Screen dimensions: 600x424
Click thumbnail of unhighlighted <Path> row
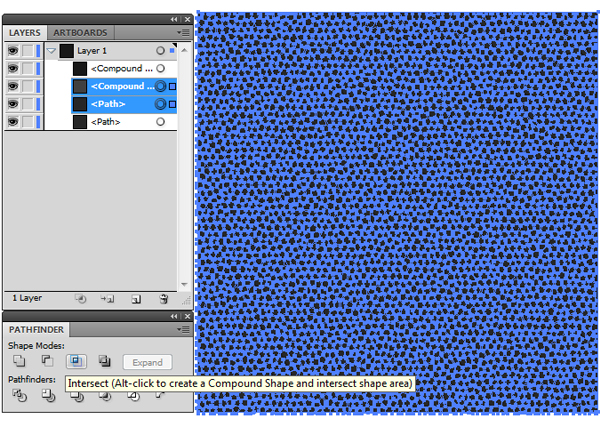click(80, 122)
